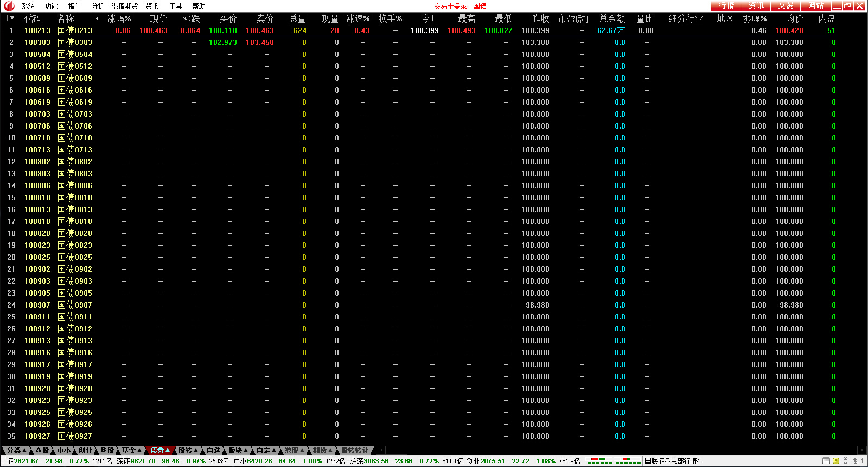This screenshot has width=868, height=467.
Task: Open the 功能 menu
Action: [x=52, y=6]
